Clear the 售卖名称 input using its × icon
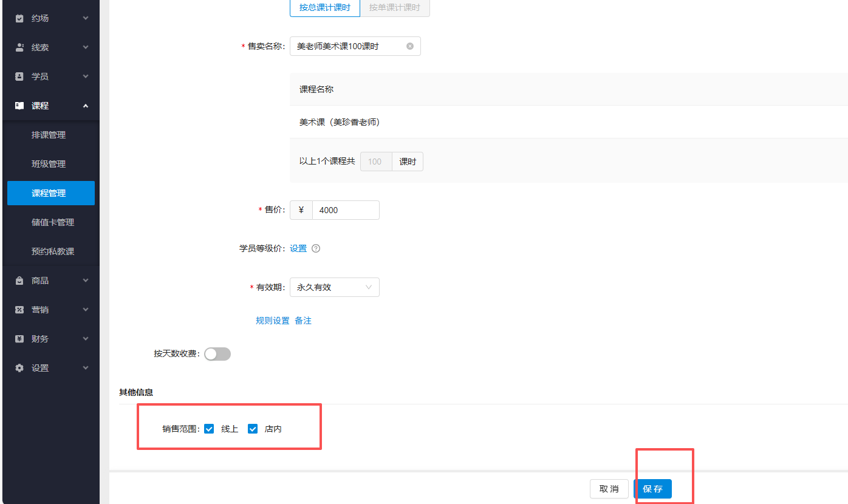848x504 pixels. tap(409, 46)
